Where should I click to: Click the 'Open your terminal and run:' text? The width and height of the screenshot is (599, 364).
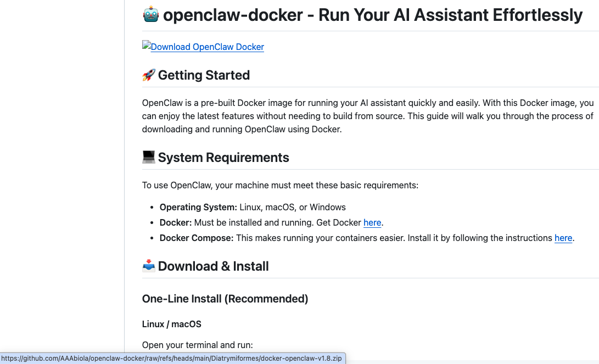[198, 345]
